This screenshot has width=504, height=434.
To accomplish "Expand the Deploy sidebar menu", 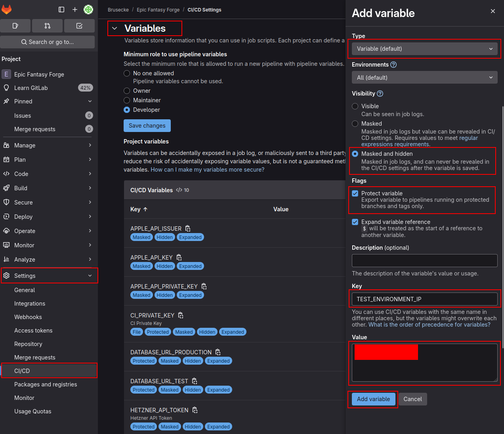I will click(x=48, y=217).
